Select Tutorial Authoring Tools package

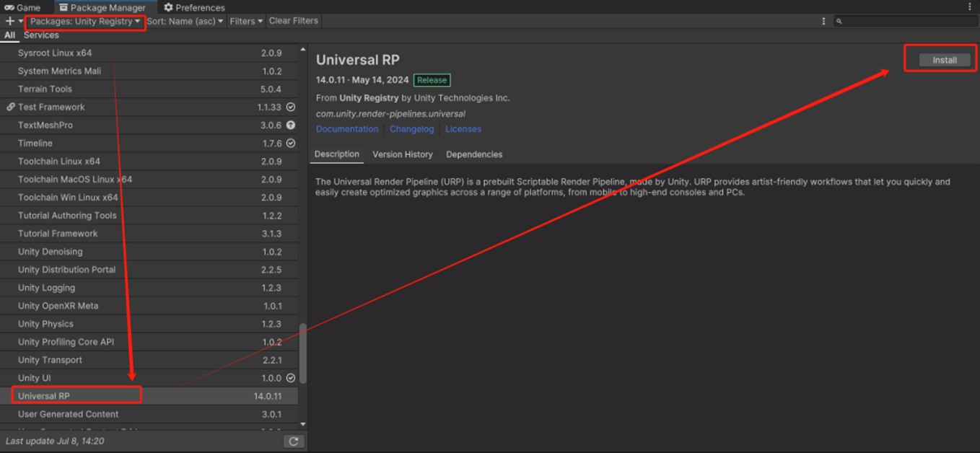point(149,215)
